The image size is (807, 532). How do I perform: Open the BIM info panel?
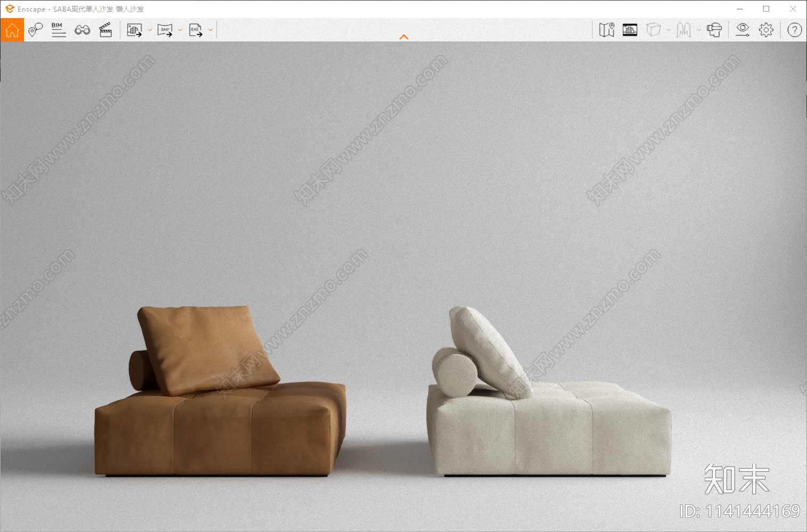click(x=59, y=30)
